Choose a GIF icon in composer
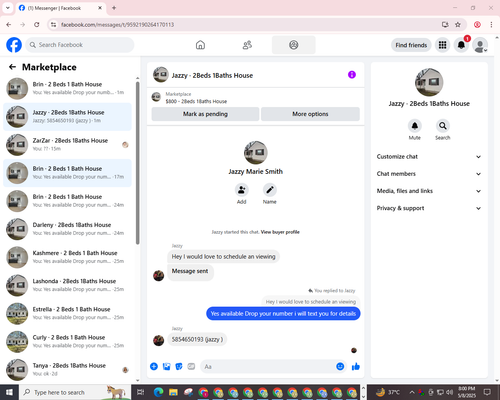 [x=191, y=367]
